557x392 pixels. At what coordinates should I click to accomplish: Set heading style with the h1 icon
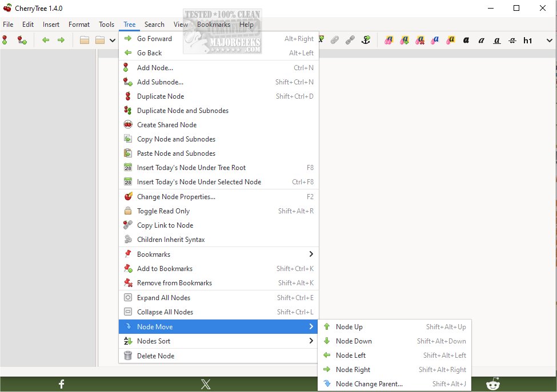[x=529, y=40]
